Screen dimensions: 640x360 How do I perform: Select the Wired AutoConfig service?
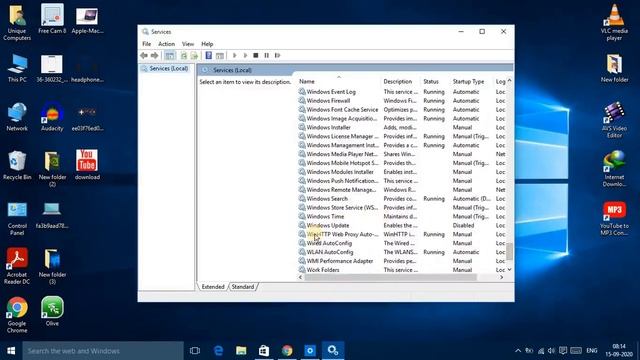point(329,243)
